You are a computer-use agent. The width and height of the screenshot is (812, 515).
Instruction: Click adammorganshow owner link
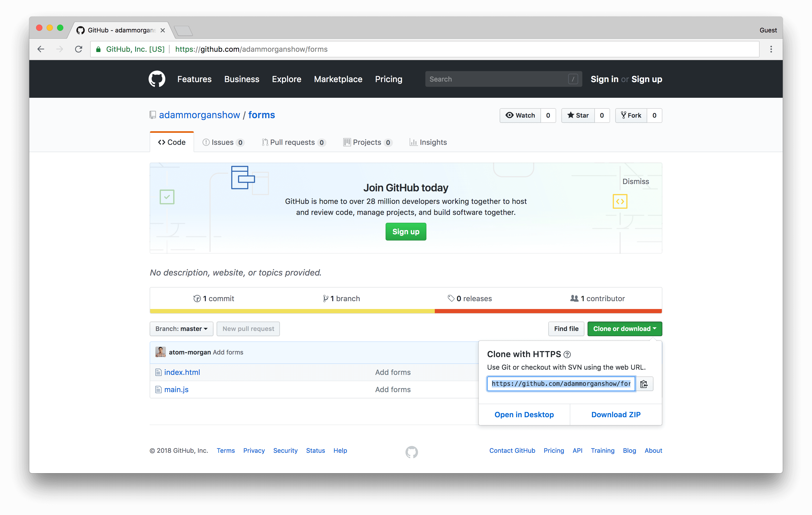[x=199, y=115]
